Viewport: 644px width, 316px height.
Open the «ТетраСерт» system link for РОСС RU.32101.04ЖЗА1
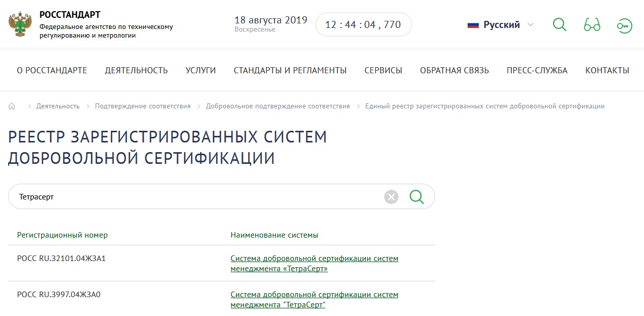coord(315,264)
